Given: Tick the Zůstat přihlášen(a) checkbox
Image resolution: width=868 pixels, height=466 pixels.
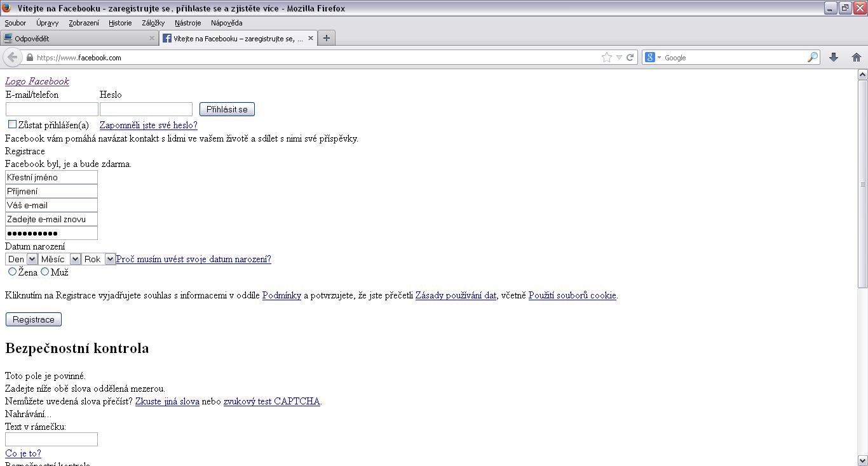Looking at the screenshot, I should point(12,124).
